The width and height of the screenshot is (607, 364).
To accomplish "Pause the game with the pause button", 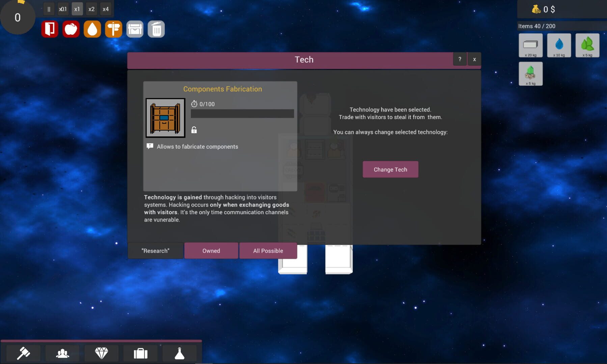I will [49, 9].
